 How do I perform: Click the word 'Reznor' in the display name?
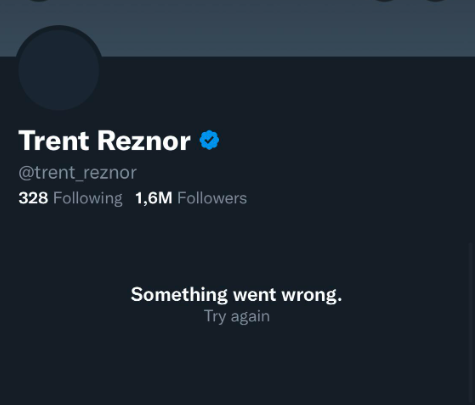pyautogui.click(x=144, y=141)
